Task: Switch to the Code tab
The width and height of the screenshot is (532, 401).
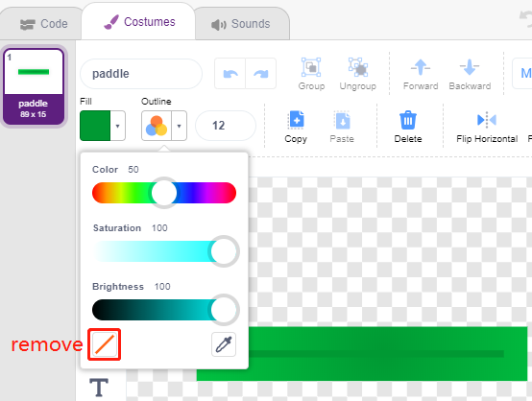Action: coord(44,24)
